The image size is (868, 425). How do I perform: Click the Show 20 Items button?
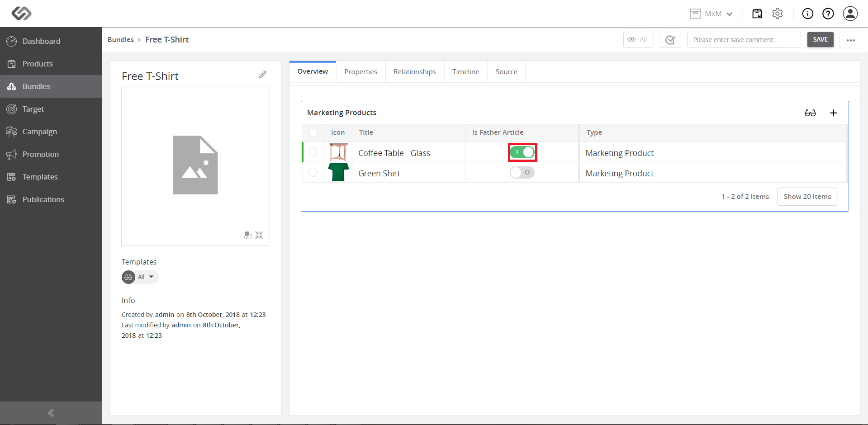point(807,197)
